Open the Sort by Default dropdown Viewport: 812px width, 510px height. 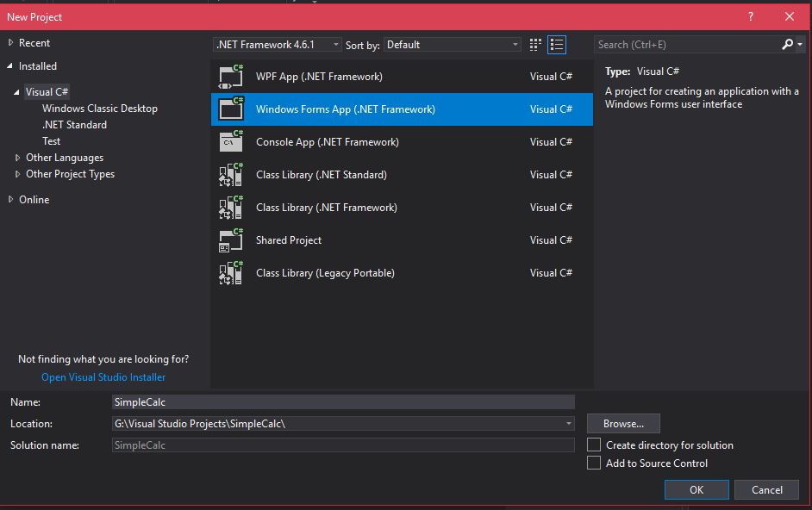[x=453, y=45]
